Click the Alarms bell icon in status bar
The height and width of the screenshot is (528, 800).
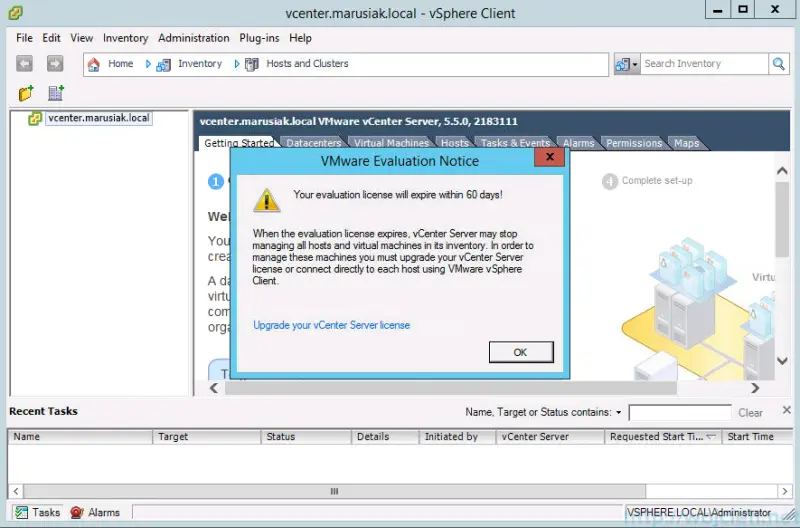click(77, 512)
